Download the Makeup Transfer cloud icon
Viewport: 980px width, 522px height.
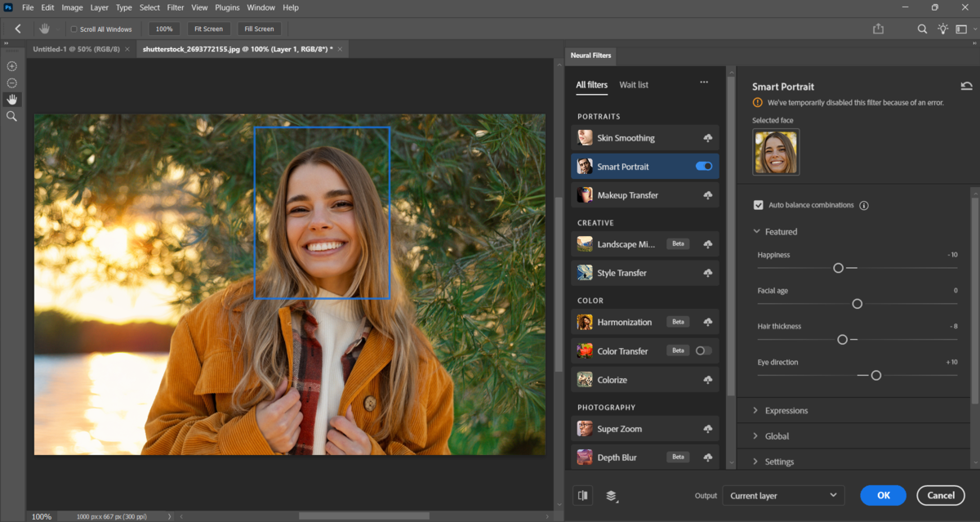pyautogui.click(x=707, y=195)
